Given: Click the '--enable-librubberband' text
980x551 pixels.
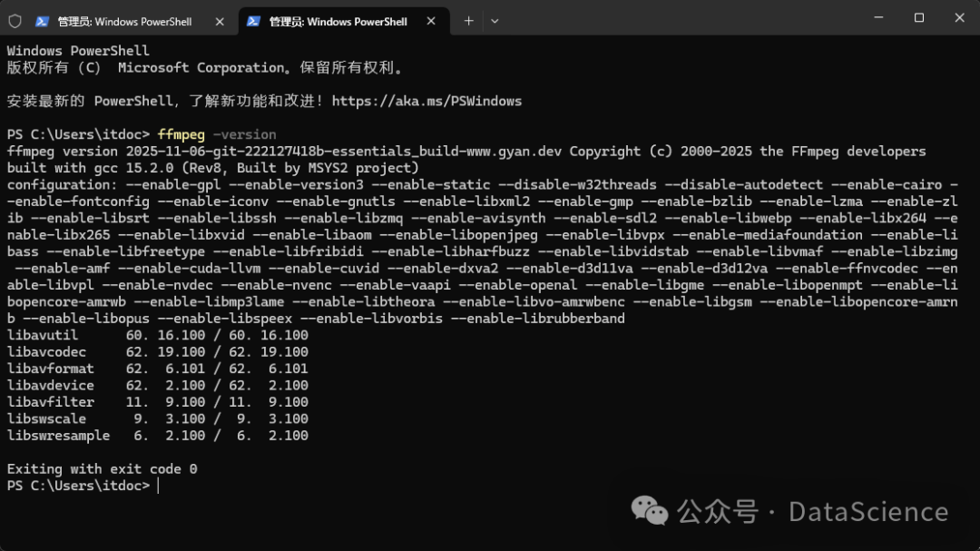Looking at the screenshot, I should (537, 319).
